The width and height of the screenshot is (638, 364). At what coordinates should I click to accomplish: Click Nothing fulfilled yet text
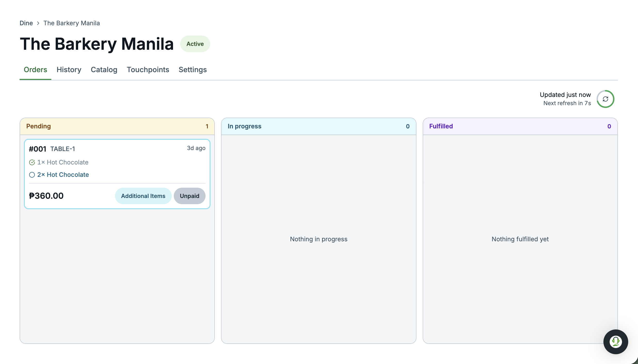(520, 239)
